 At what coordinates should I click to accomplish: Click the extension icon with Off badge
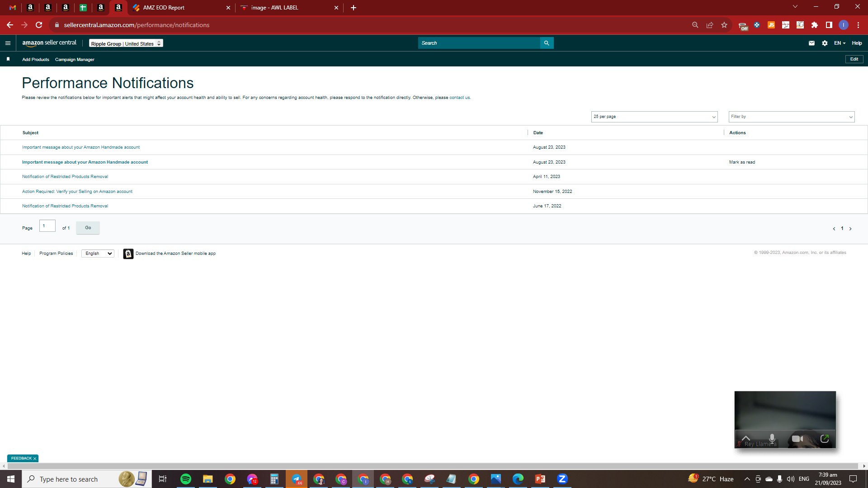[743, 26]
